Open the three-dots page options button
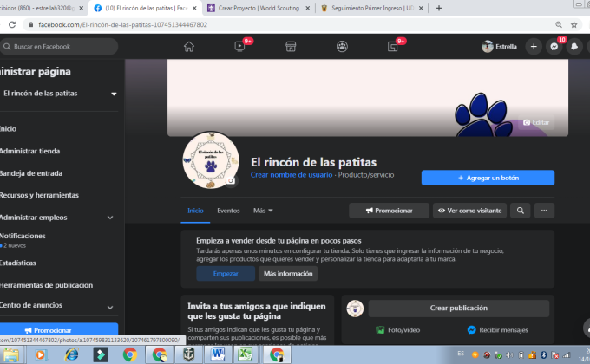Viewport: 590px width, 364px height. (x=544, y=210)
